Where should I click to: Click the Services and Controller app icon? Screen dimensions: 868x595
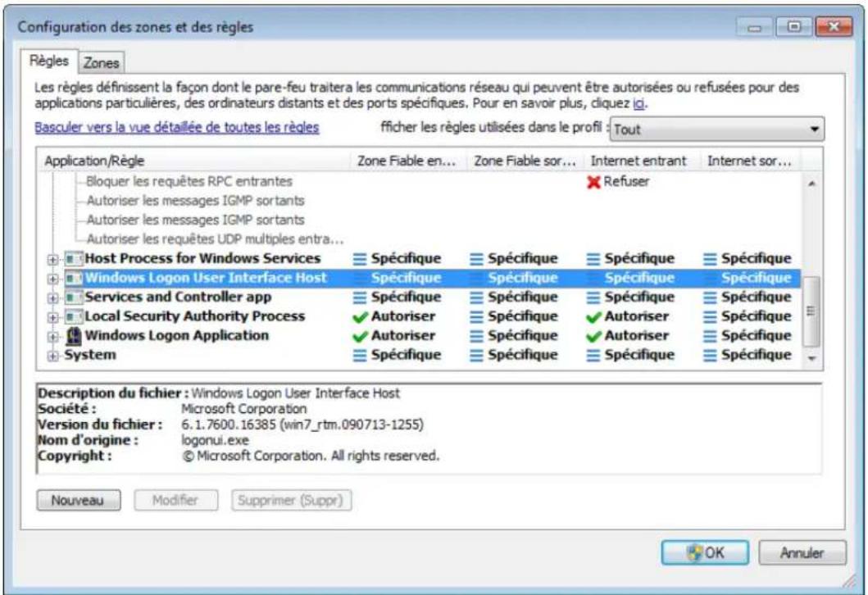click(73, 297)
